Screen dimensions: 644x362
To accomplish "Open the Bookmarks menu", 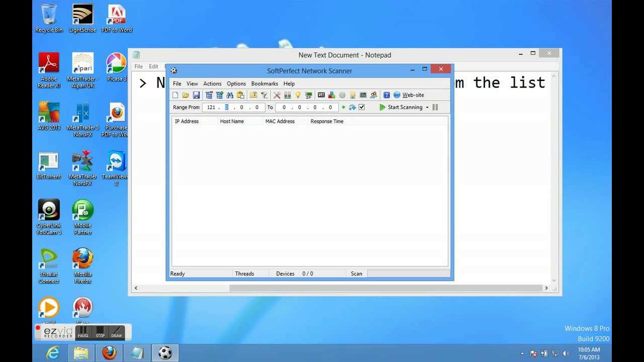I will click(265, 83).
